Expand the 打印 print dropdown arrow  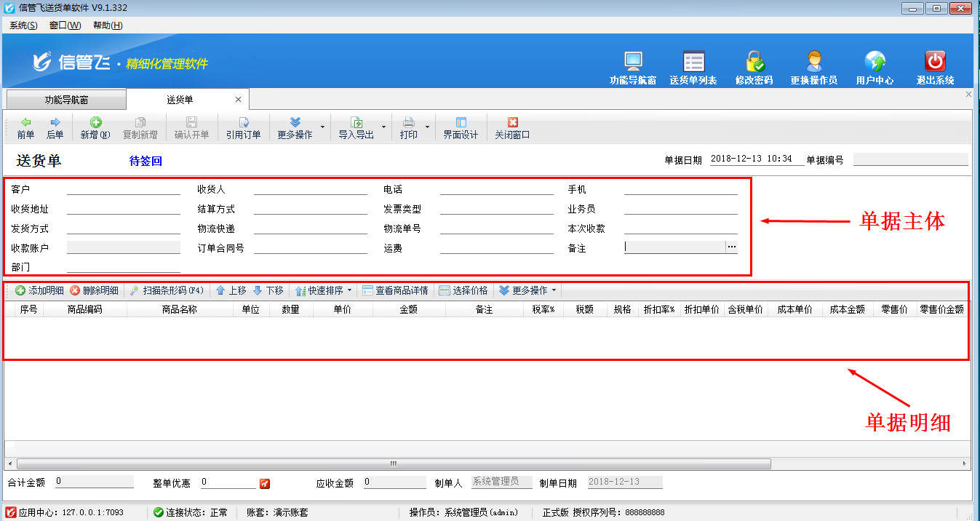(x=426, y=127)
